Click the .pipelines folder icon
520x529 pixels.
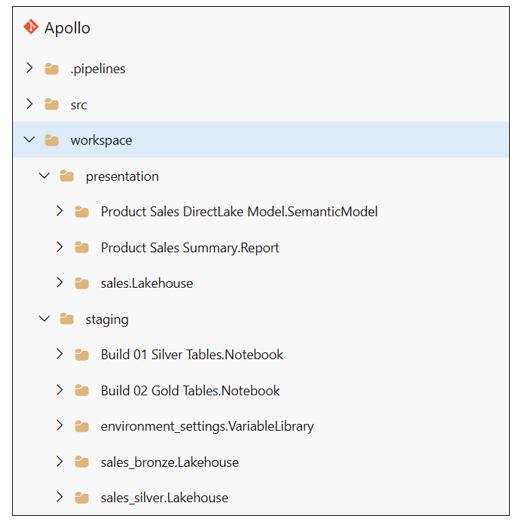coord(52,69)
